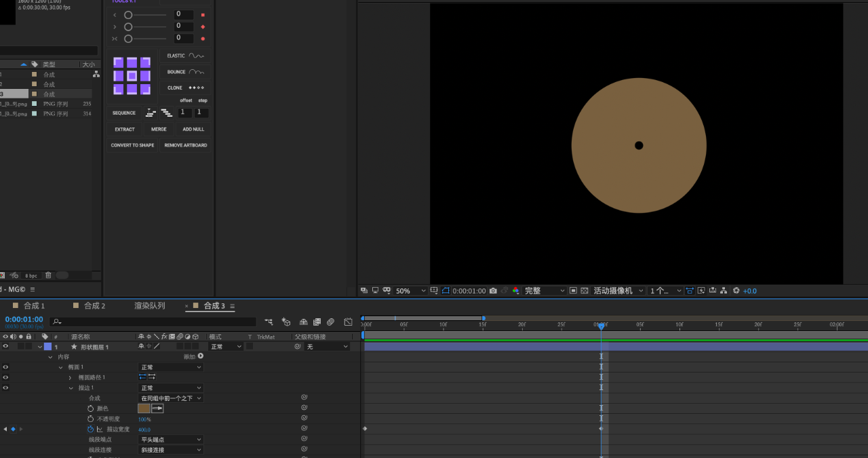Click the REMOVE ARTBOARD button

click(x=186, y=145)
